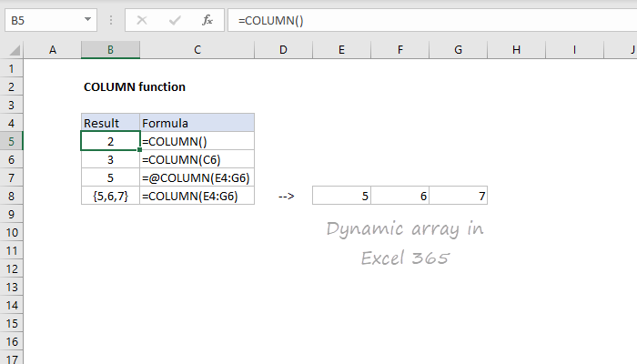The image size is (637, 364).
Task: Select row 10 header
Action: 11,232
